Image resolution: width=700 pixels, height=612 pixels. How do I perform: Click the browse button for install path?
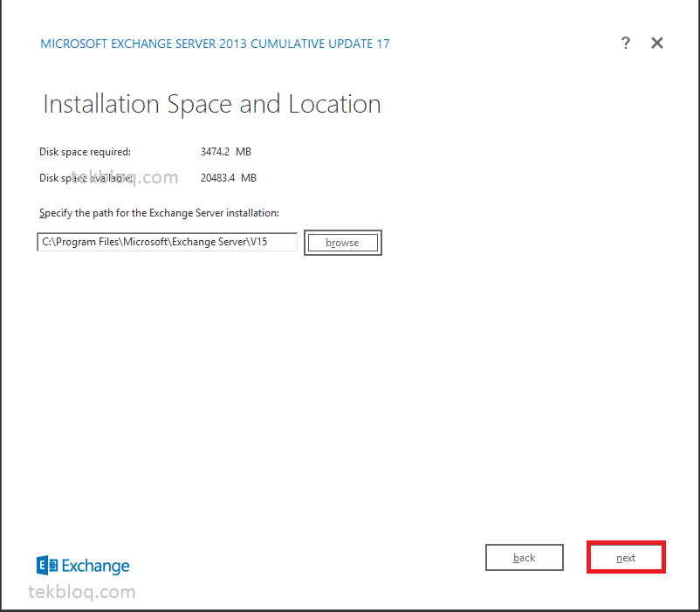(342, 243)
